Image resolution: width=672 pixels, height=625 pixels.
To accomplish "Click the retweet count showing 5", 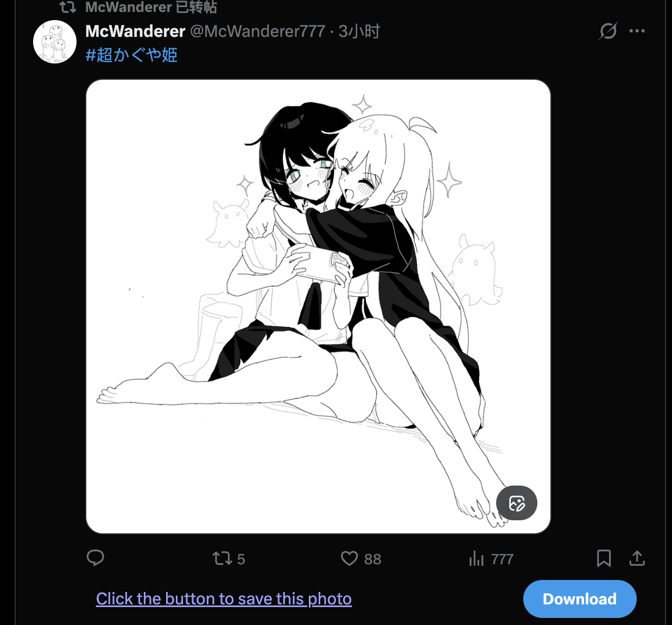I will tap(240, 558).
